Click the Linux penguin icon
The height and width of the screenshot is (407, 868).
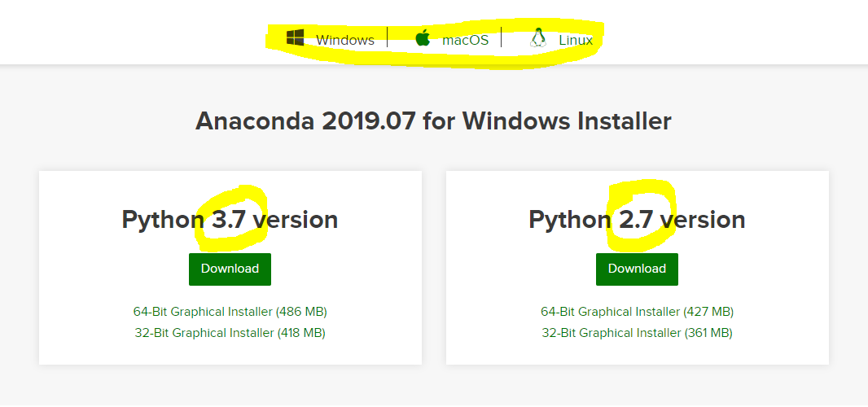pos(537,38)
